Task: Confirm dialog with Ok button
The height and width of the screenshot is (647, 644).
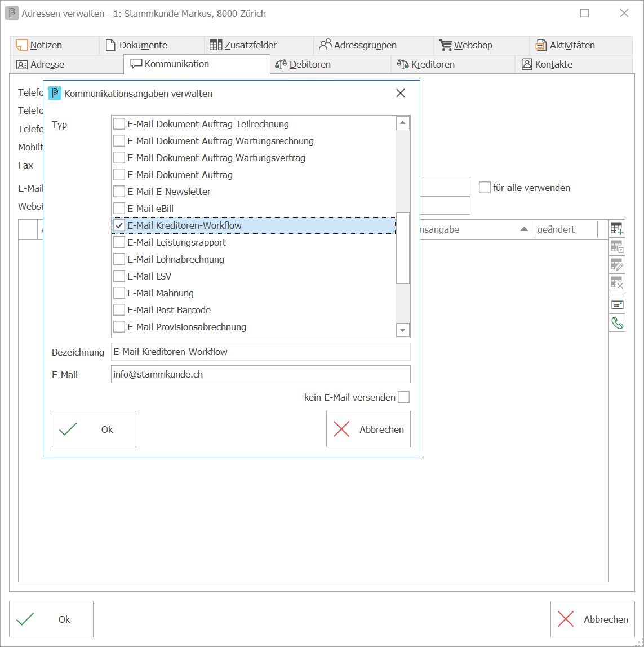Action: pos(94,429)
